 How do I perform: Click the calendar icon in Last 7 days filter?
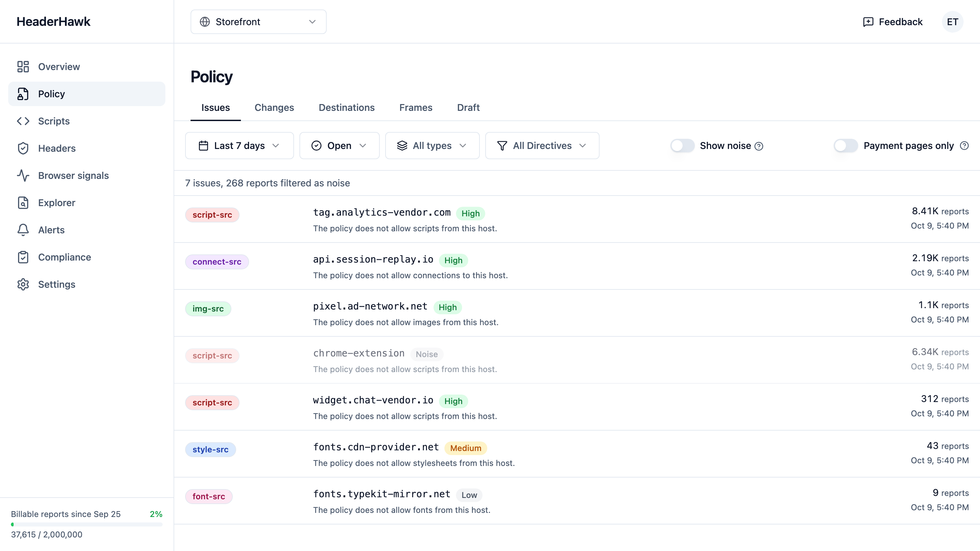point(203,146)
